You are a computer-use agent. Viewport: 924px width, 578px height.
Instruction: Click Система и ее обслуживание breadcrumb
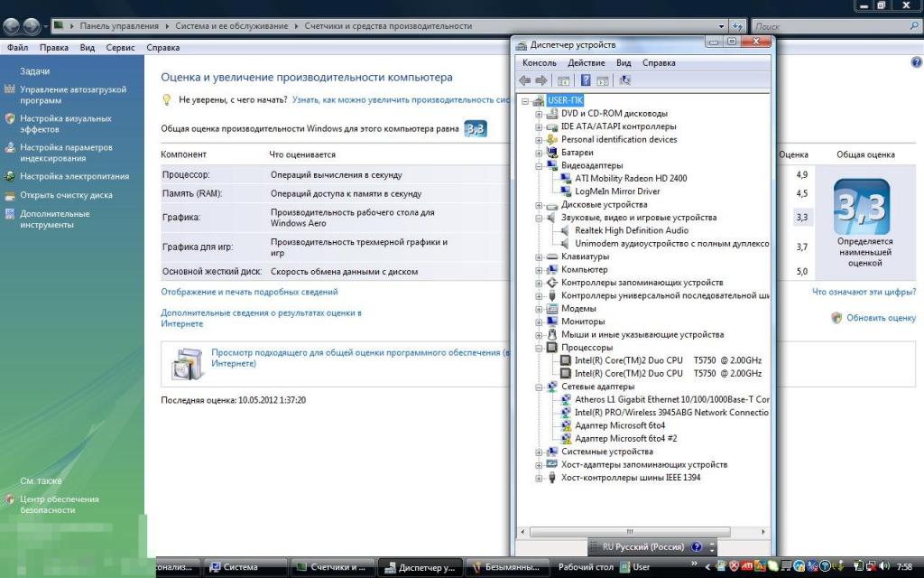(x=232, y=26)
